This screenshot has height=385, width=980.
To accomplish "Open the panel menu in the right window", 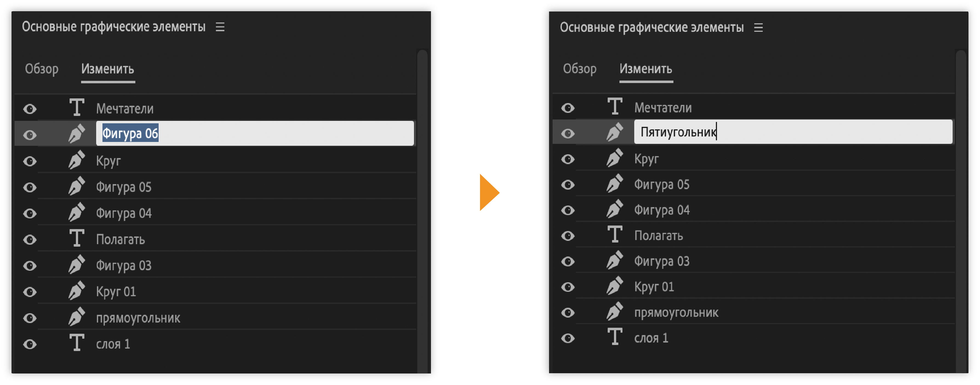I will (759, 27).
